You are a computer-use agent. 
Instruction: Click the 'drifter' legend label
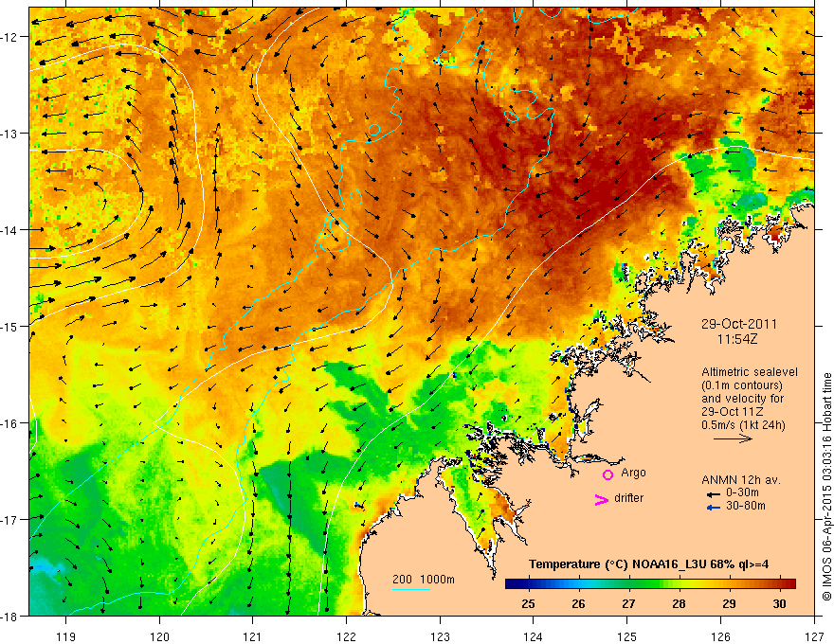[x=628, y=498]
